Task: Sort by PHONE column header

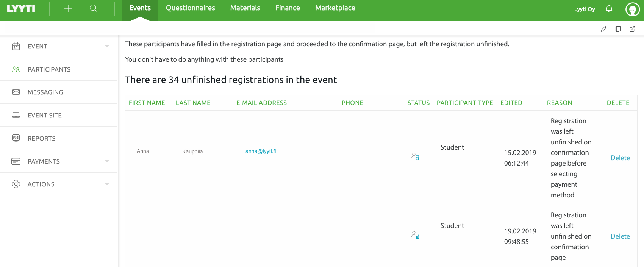Action: pos(352,103)
